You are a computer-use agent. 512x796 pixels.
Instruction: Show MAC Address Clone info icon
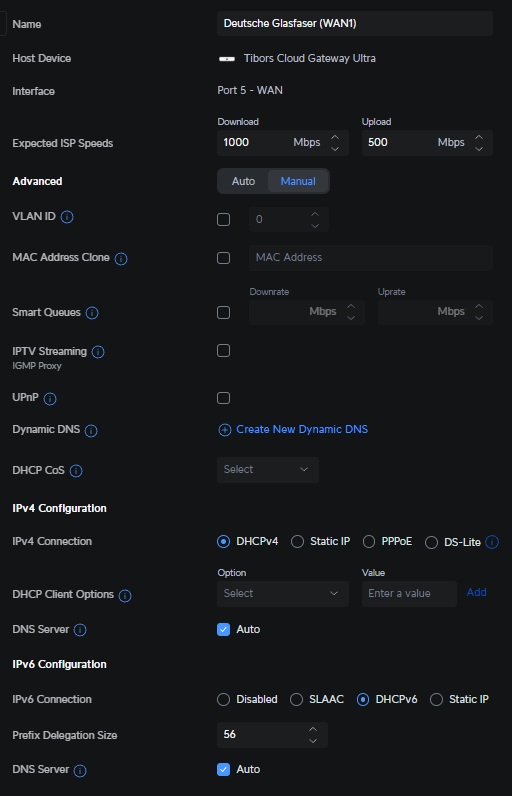pyautogui.click(x=121, y=259)
